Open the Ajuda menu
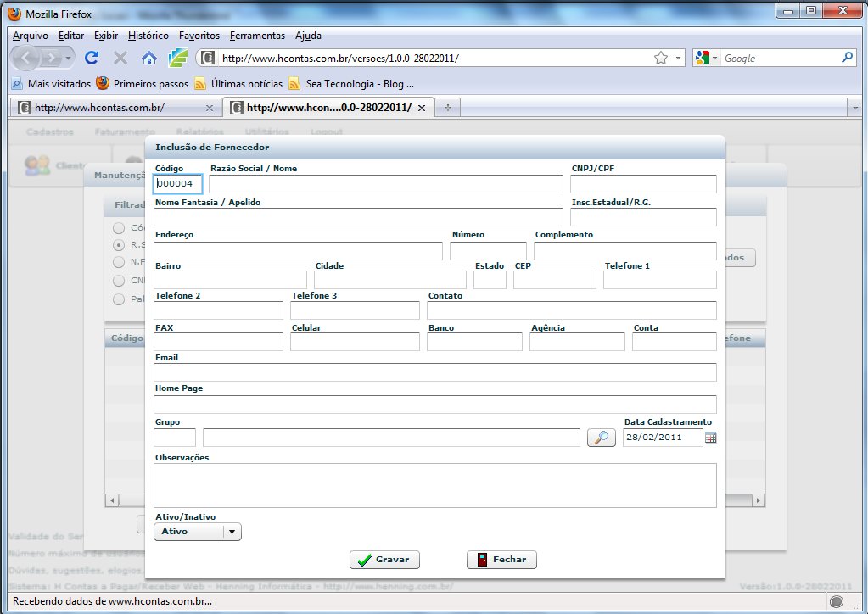Viewport: 868px width, 614px height. tap(308, 36)
